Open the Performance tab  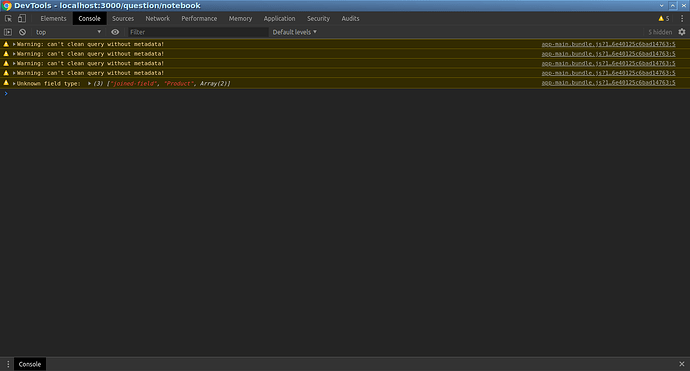coord(199,18)
